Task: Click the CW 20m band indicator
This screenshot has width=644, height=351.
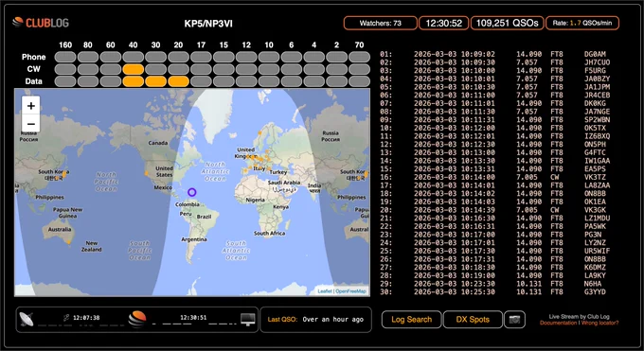Action: (x=178, y=69)
